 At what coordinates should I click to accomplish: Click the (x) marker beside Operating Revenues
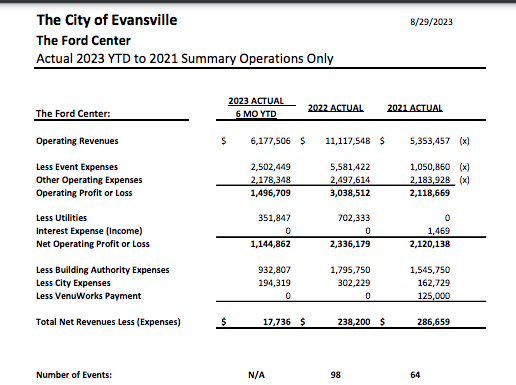[x=464, y=141]
